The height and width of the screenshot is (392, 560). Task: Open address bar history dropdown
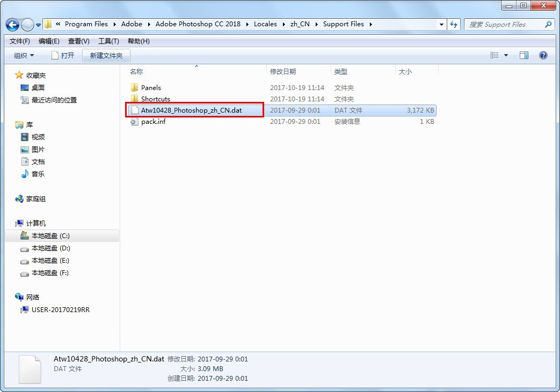(441, 24)
